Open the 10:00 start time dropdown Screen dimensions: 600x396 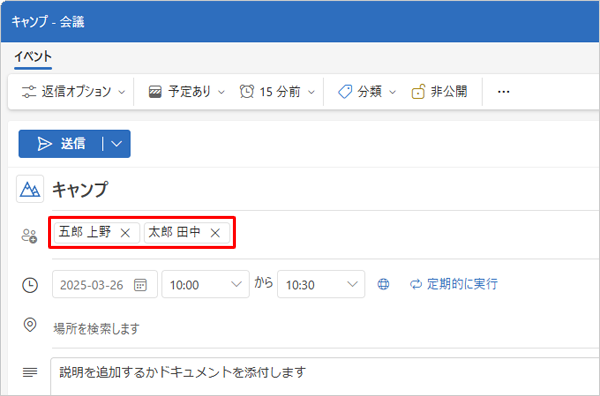205,284
